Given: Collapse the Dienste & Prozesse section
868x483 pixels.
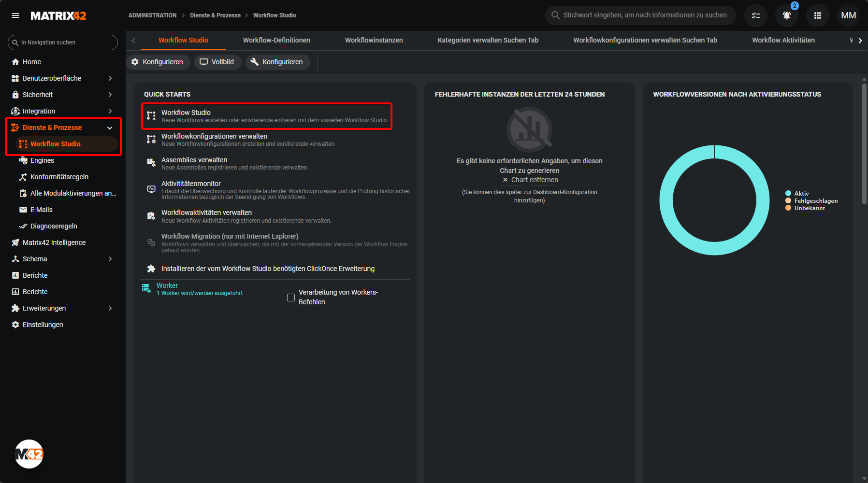Looking at the screenshot, I should click(110, 128).
